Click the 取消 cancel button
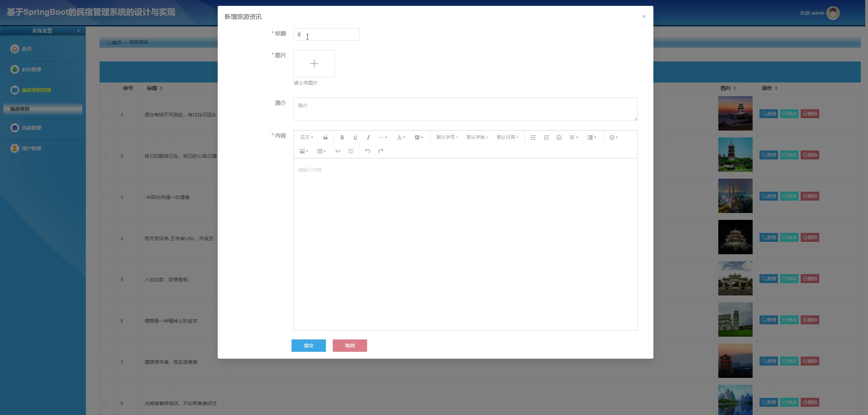 (x=350, y=346)
